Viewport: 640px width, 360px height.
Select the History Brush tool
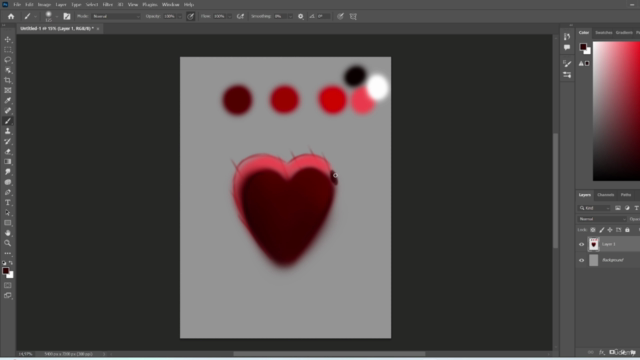[x=8, y=141]
